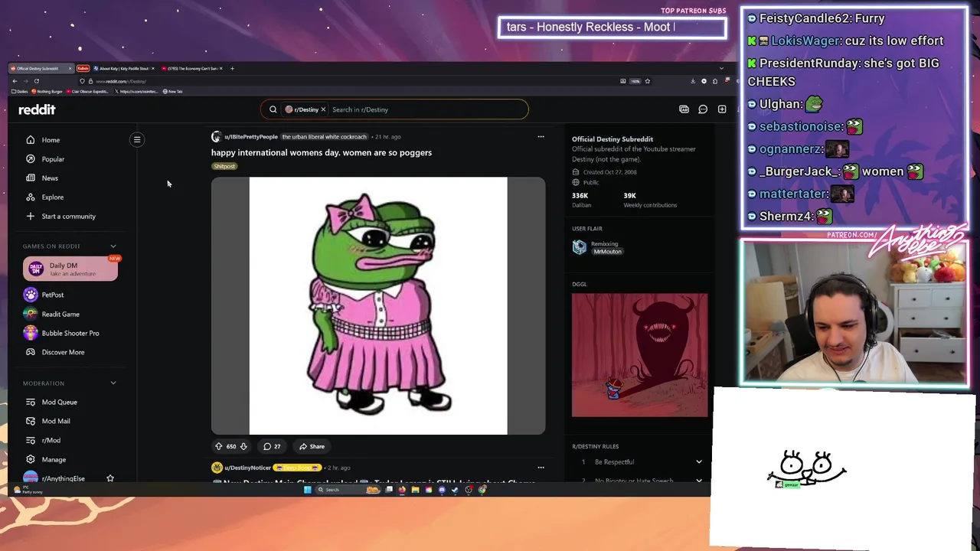Image resolution: width=980 pixels, height=551 pixels.
Task: Upvote the womens day post
Action: coord(218,446)
